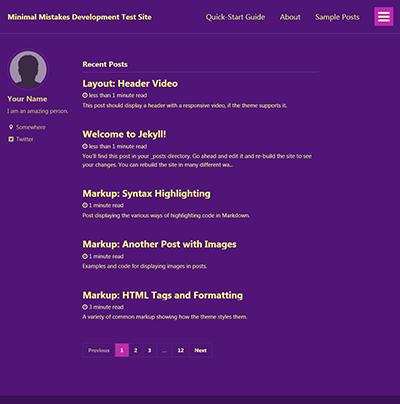Open Markup: Syntax Highlighting post
The image size is (400, 404).
click(x=146, y=194)
